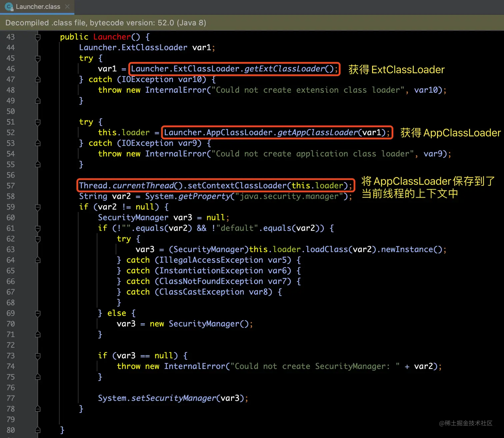Toggle fold end marker at line 75
This screenshot has width=504, height=438.
point(38,377)
